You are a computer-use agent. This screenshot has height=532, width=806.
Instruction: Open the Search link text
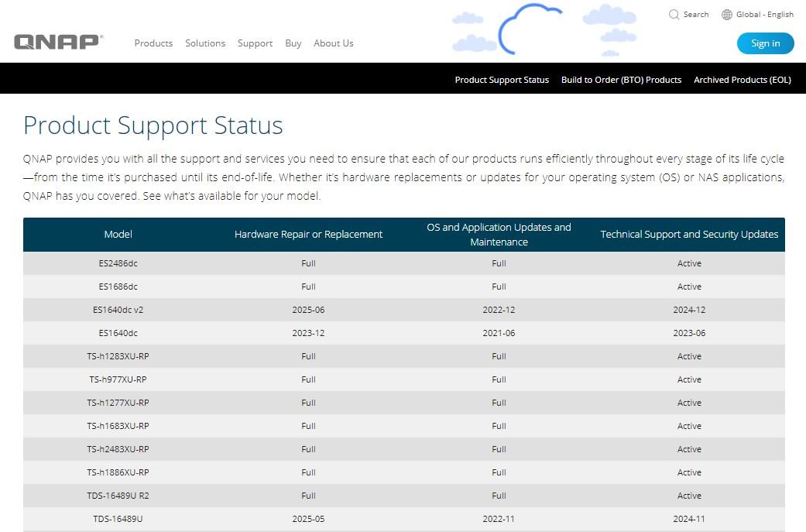pos(696,15)
